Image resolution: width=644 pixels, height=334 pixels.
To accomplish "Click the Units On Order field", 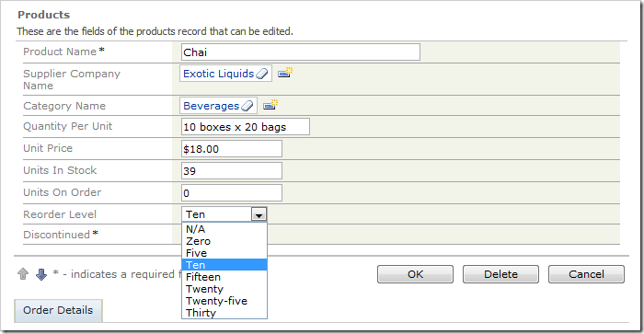I will pyautogui.click(x=232, y=193).
